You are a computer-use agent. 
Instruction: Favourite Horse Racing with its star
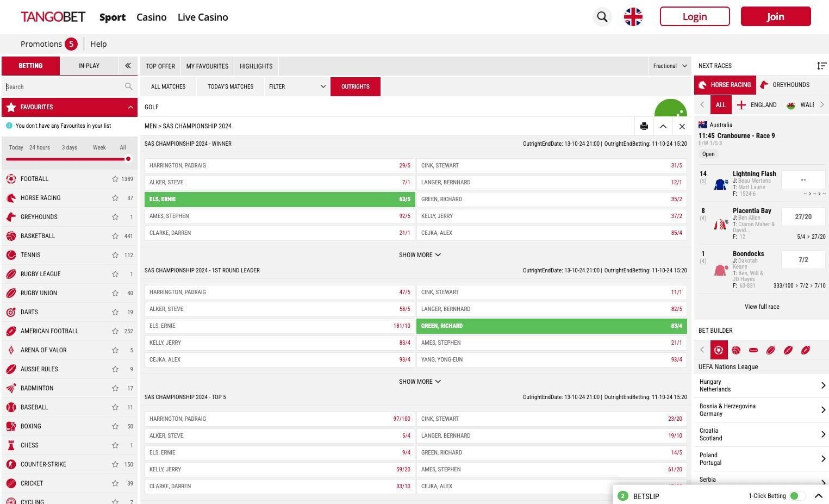[x=115, y=198]
